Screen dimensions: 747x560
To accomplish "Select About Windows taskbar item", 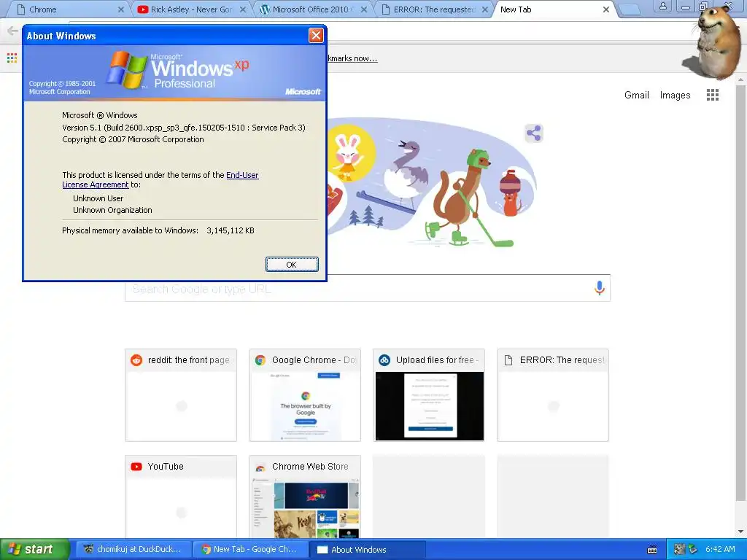I will (x=367, y=550).
